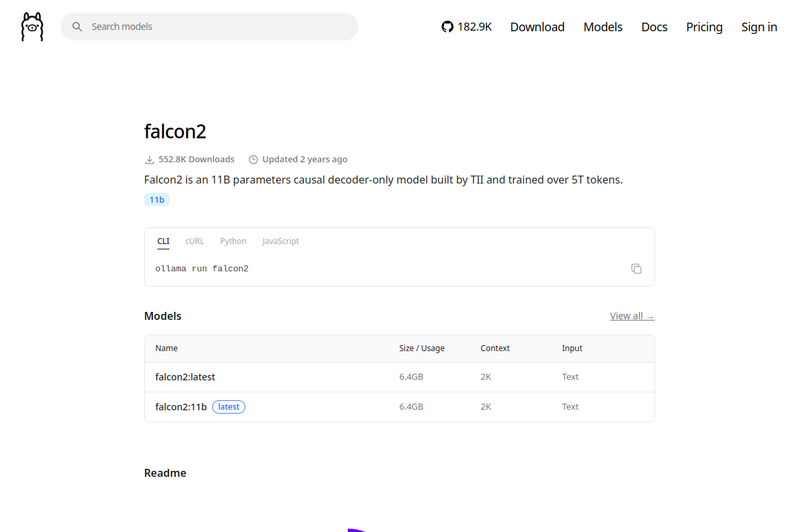Click the Readme heading
Screen dimensions: 798x532
coord(166,473)
